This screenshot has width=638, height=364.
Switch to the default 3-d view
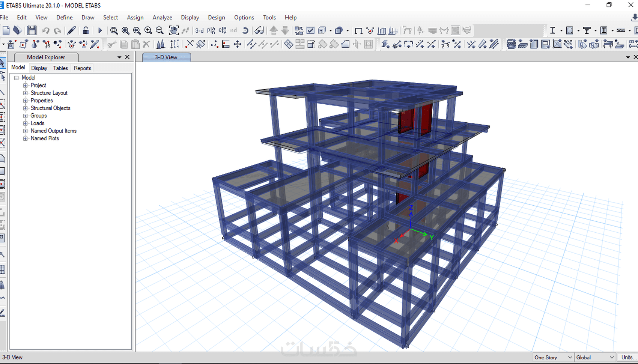coord(199,30)
